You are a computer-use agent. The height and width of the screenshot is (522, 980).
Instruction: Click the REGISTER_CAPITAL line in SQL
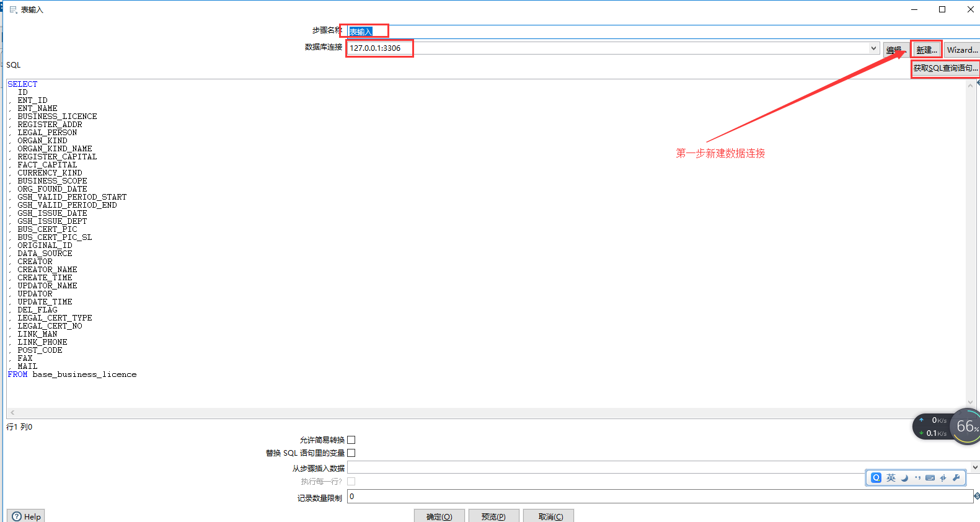click(x=57, y=157)
